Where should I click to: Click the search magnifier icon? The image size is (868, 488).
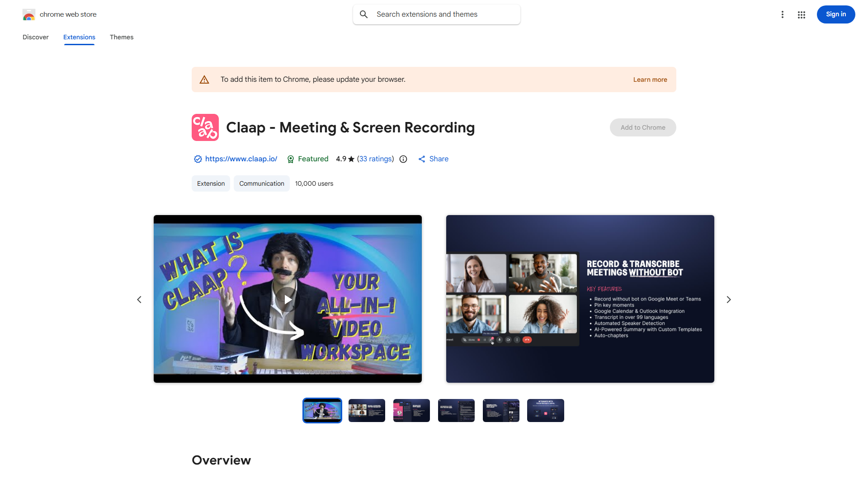coord(364,14)
